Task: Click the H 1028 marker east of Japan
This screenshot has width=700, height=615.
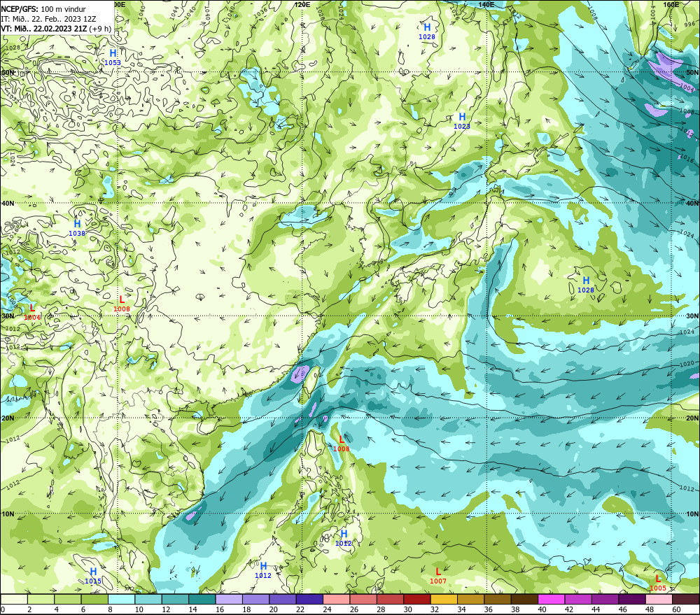Action: [586, 284]
